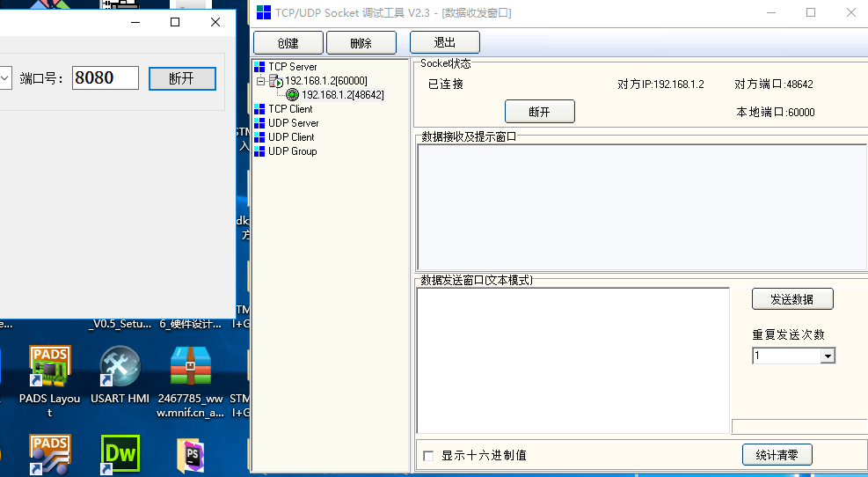The image size is (868, 477).
Task: Click the 已连接 status text
Action: click(x=446, y=84)
